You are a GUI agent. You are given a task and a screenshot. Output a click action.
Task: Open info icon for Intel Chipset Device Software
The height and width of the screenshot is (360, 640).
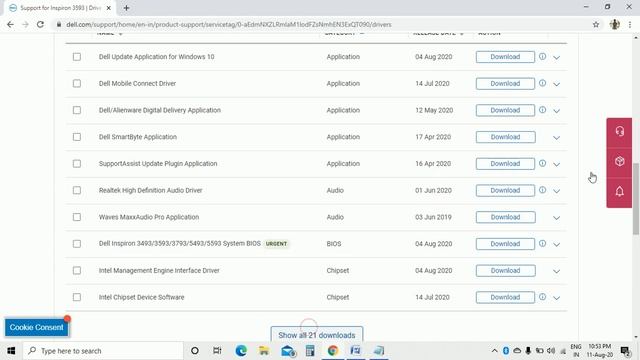542,297
